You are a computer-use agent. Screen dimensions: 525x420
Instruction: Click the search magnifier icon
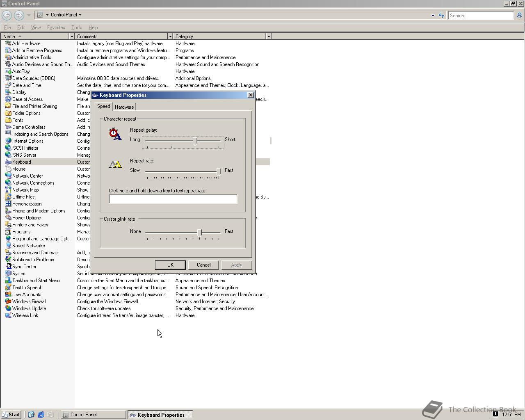519,15
